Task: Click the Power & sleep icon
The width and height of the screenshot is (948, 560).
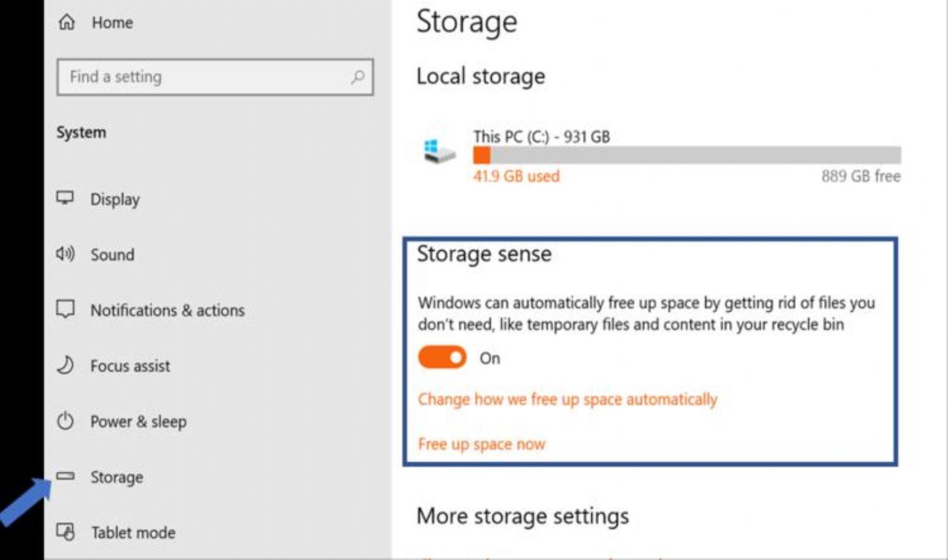Action: click(x=65, y=421)
